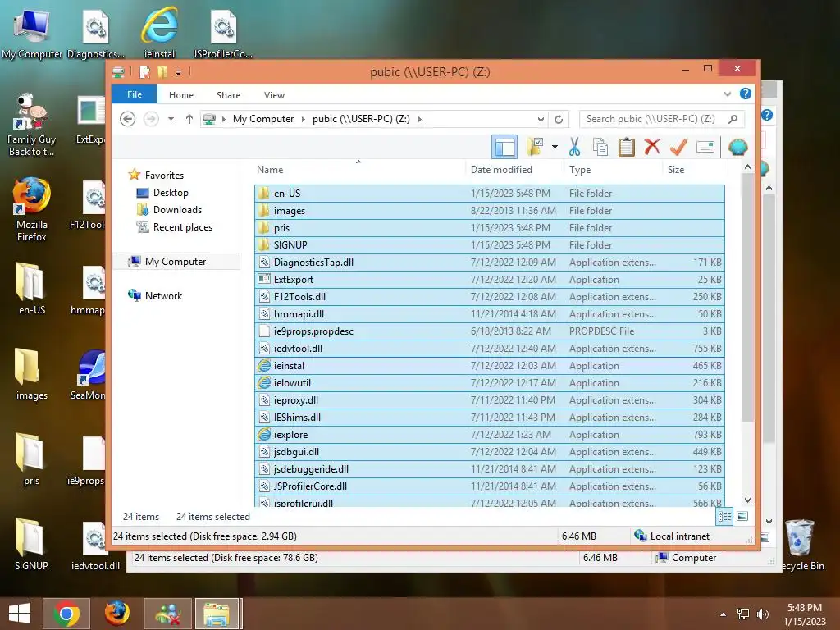Select the iexplore application row
This screenshot has height=630, width=840.
[x=490, y=435]
